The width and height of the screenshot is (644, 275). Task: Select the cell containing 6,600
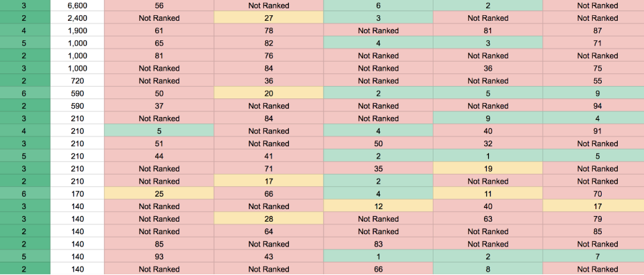click(78, 6)
